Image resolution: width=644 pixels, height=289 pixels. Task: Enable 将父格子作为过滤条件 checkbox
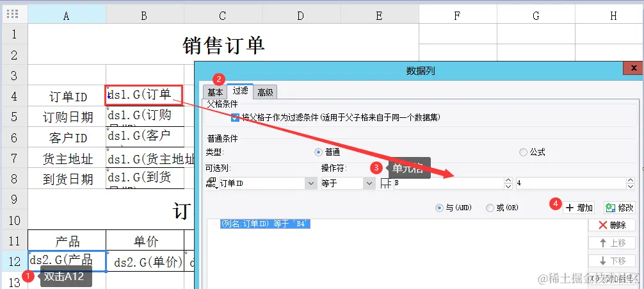coord(235,118)
